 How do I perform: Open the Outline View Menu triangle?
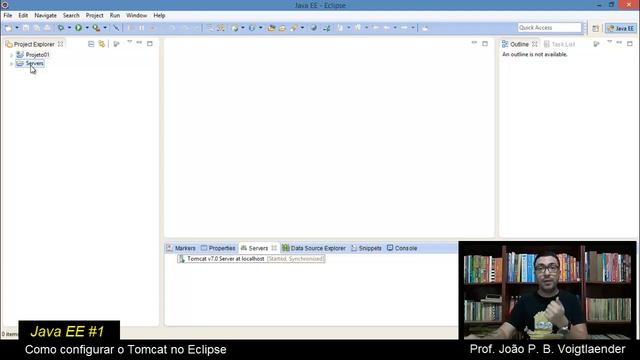coord(609,42)
